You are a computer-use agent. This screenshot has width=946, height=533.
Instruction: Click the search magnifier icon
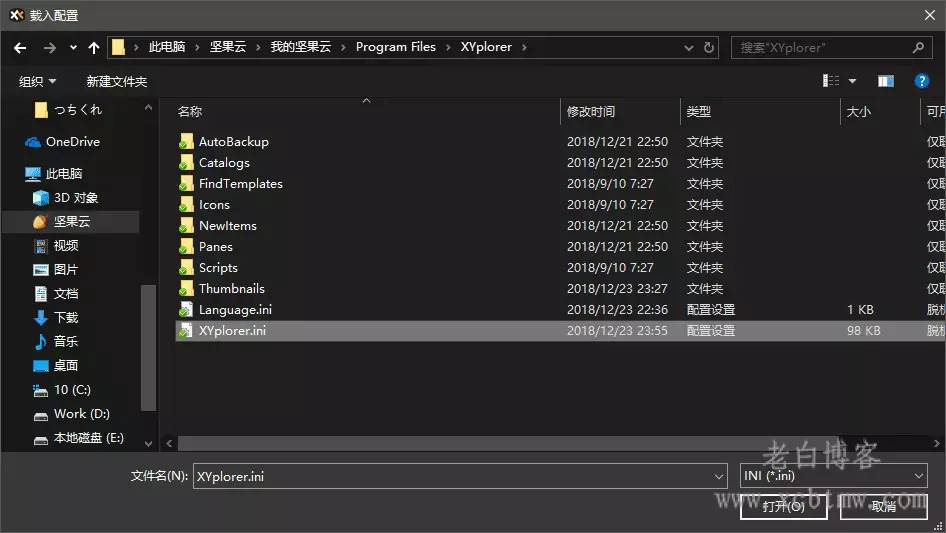(x=918, y=48)
